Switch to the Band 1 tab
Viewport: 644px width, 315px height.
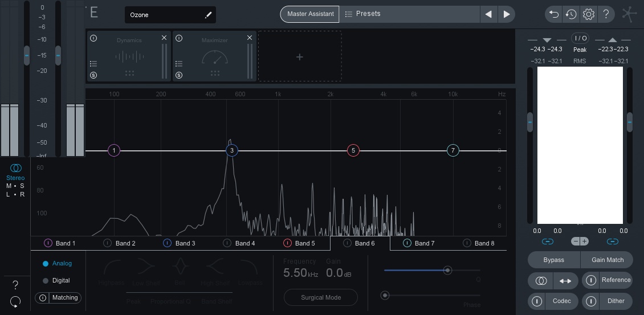(x=60, y=243)
